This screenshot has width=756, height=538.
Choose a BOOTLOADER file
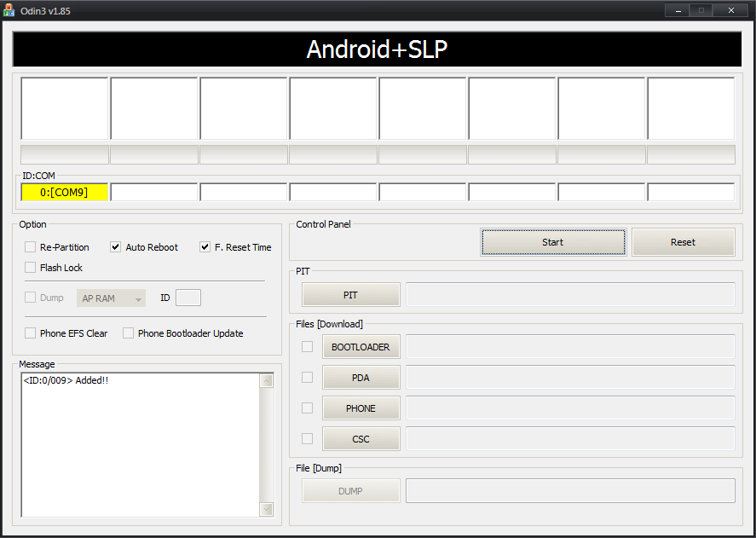[361, 347]
